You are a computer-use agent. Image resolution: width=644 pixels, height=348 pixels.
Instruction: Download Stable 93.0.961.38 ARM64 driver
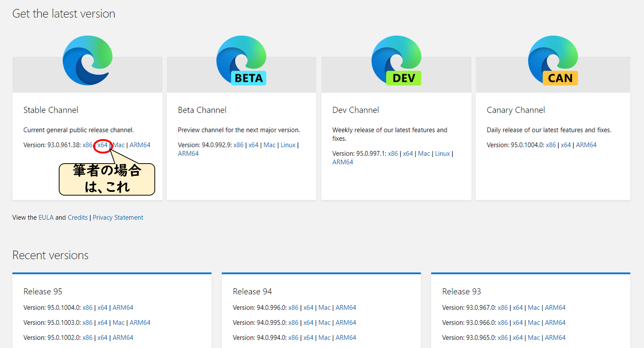140,145
